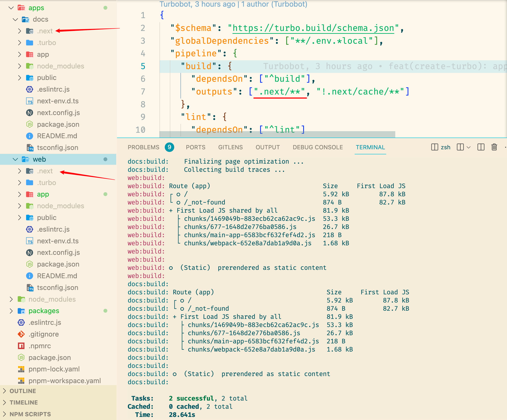Click the apps folder icon
The height and width of the screenshot is (420, 507).
(x=21, y=8)
